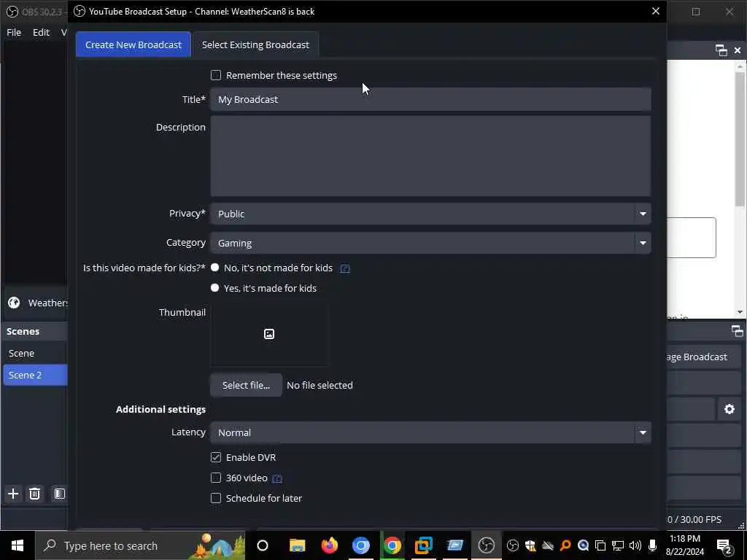Pop out the dock with the float icon above the Manage Broadcast panel
This screenshot has width=747, height=560.
[x=737, y=331]
